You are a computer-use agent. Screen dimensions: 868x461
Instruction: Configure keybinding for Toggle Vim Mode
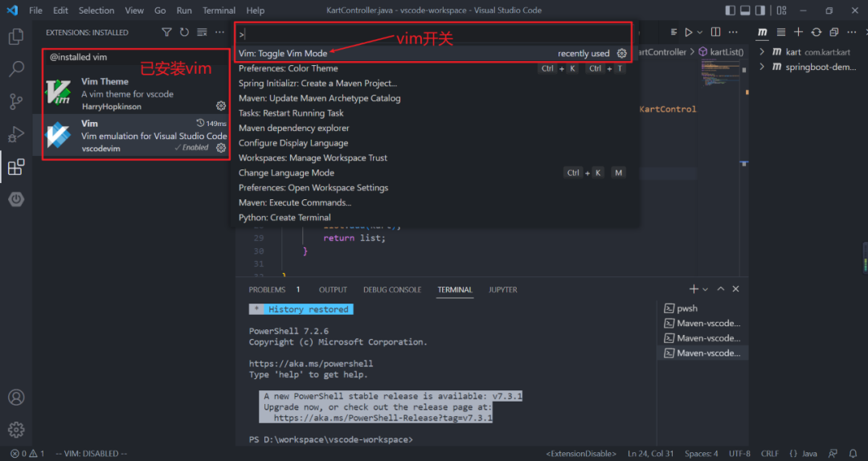(621, 53)
